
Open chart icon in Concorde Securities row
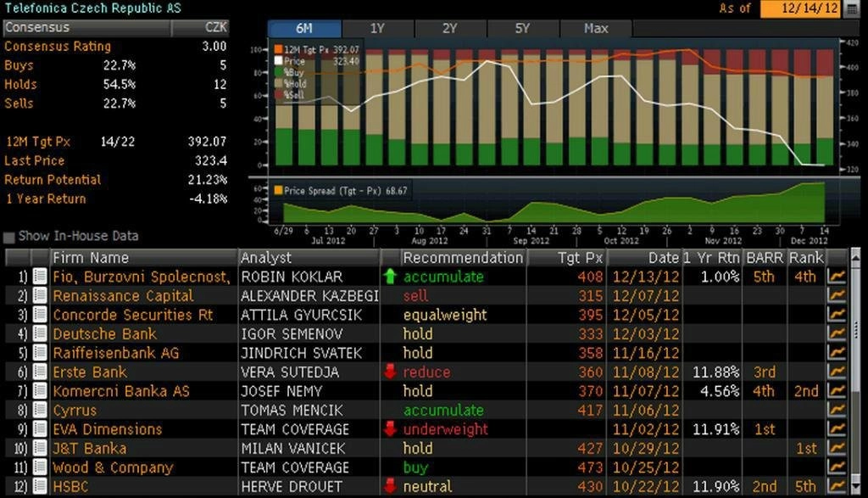(837, 315)
